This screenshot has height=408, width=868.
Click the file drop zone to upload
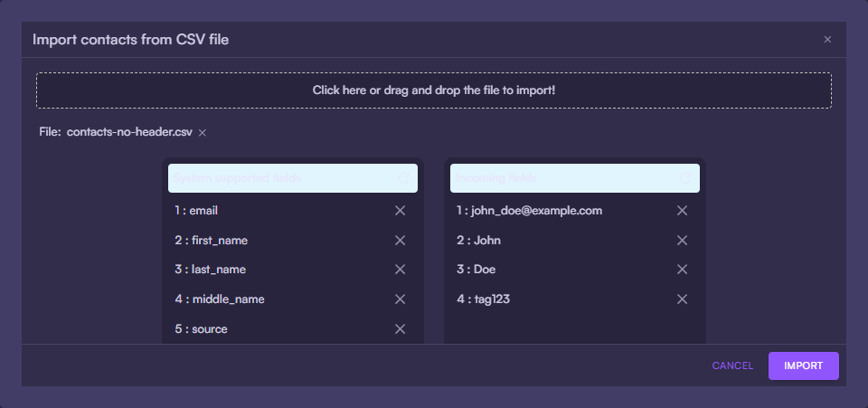pos(433,90)
